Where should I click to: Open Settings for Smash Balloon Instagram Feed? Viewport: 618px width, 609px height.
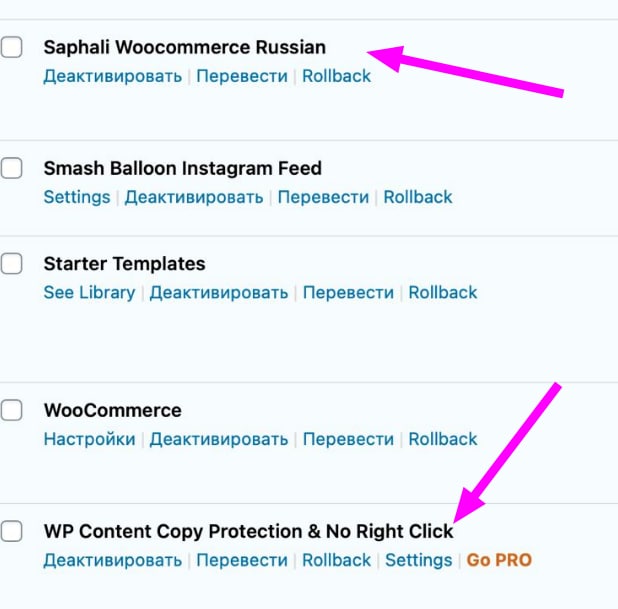76,197
